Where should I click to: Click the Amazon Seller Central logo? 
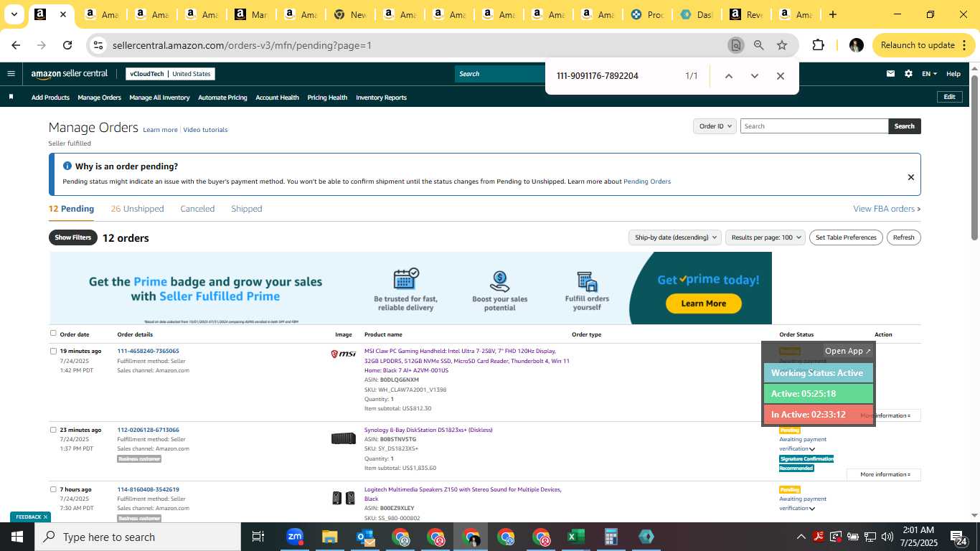[70, 73]
